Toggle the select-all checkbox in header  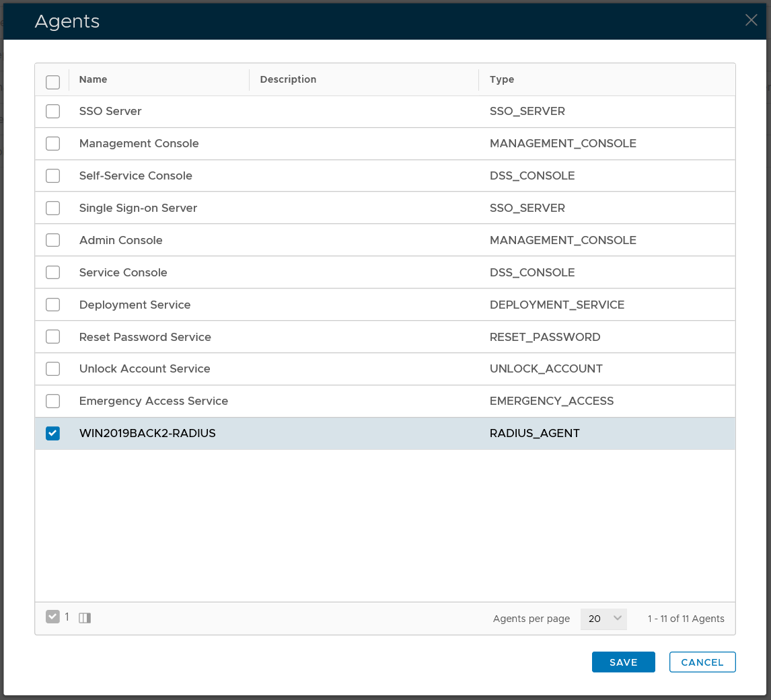[x=52, y=82]
